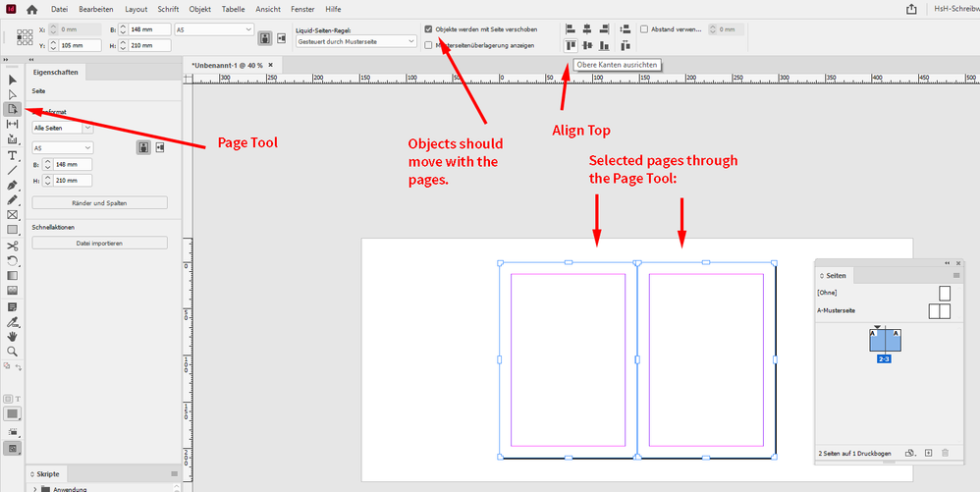Open the Alle Seiten dropdown
The width and height of the screenshot is (980, 492).
[x=63, y=128]
